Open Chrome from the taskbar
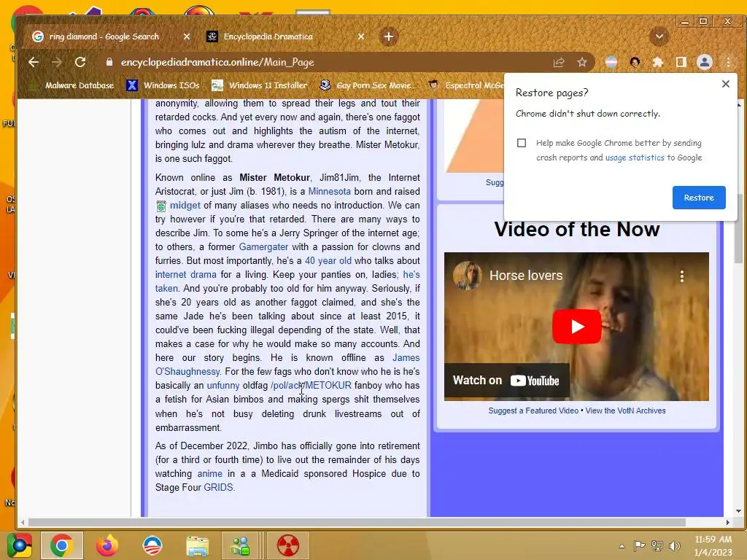747x560 pixels. click(x=62, y=545)
